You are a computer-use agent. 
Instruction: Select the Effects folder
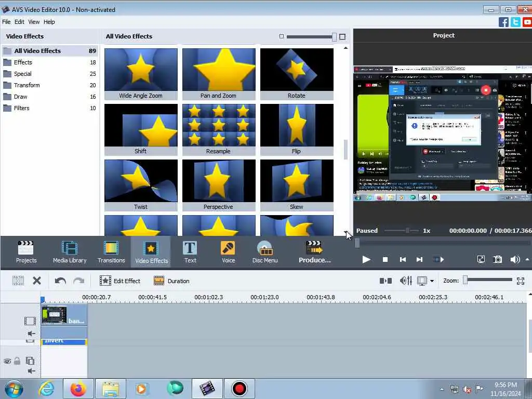49,62
